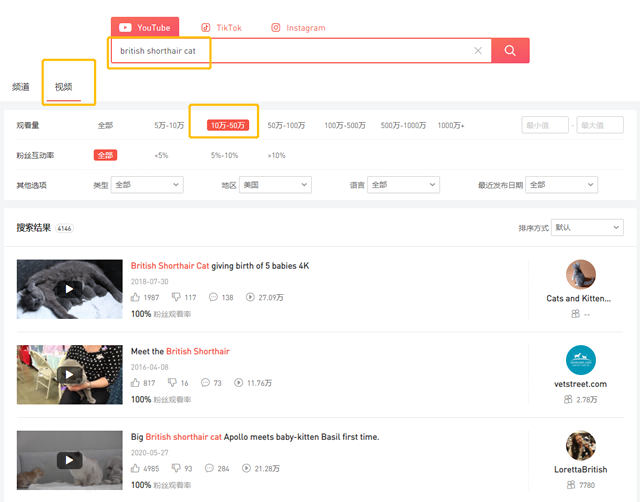Open the vetstreet.com channel avatar
This screenshot has height=502, width=640.
[x=581, y=360]
